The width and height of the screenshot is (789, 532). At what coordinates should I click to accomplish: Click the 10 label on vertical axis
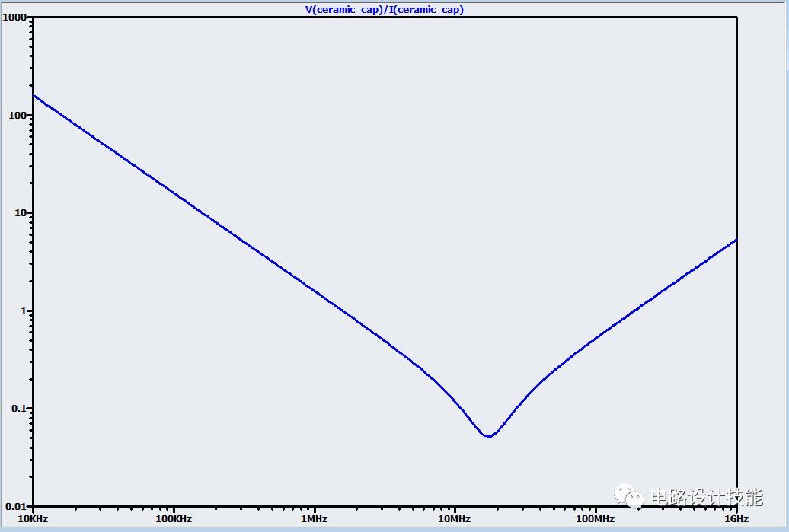(20, 212)
